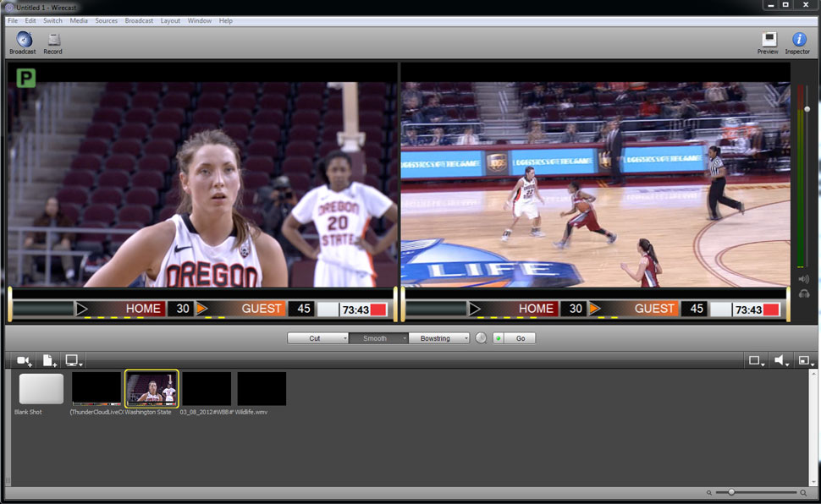Image resolution: width=821 pixels, height=504 pixels.
Task: Click the add camera shot icon
Action: 24,361
